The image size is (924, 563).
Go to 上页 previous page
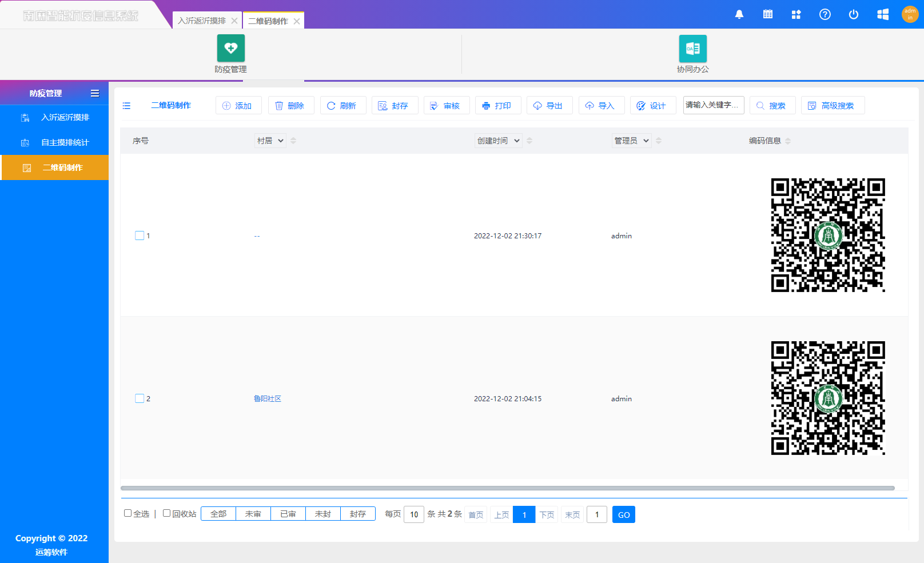501,514
